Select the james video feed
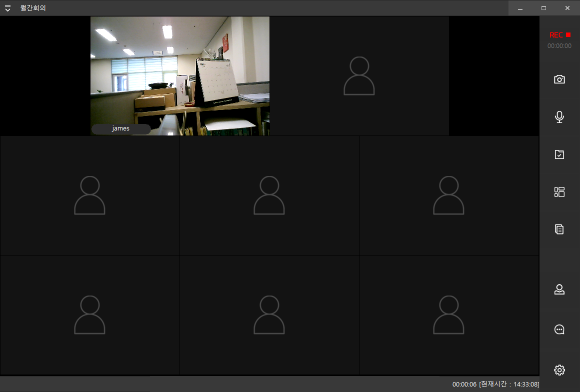Image resolution: width=580 pixels, height=392 pixels. tap(180, 76)
